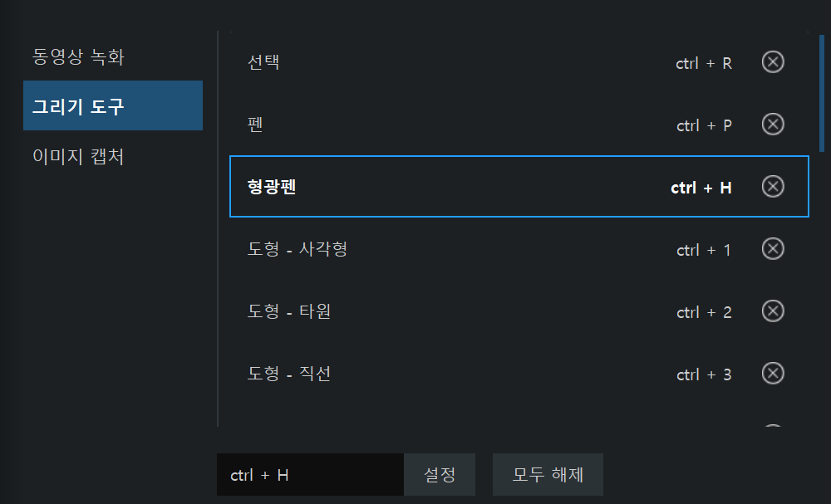831x504 pixels.
Task: Select the 펜 shortcut row
Action: tap(519, 125)
